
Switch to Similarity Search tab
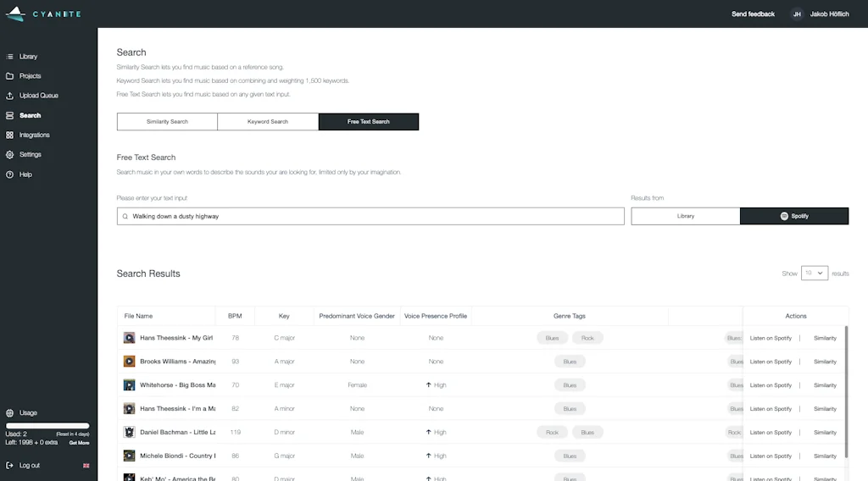167,122
